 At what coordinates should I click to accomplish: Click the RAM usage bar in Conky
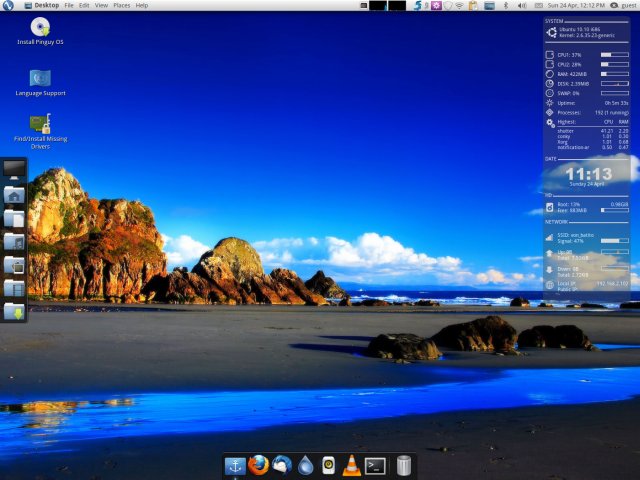coord(614,74)
